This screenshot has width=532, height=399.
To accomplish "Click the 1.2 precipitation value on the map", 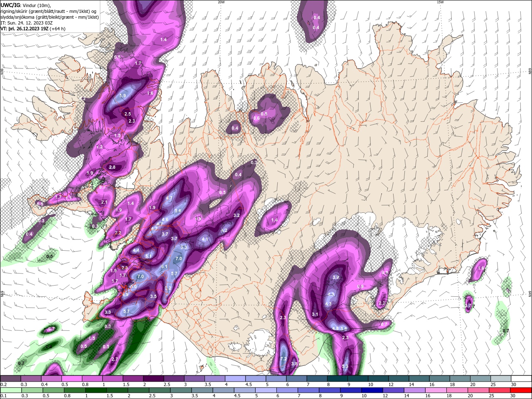I will point(99,147).
